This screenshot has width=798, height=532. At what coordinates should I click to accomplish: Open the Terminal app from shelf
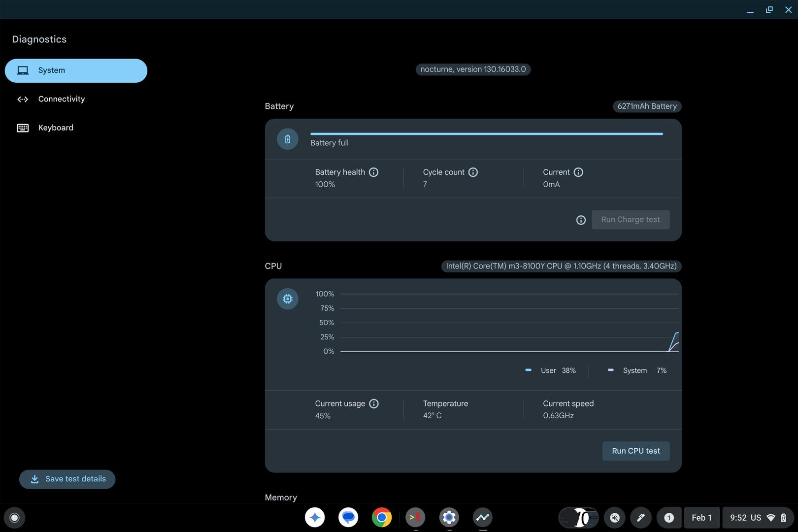coord(415,518)
